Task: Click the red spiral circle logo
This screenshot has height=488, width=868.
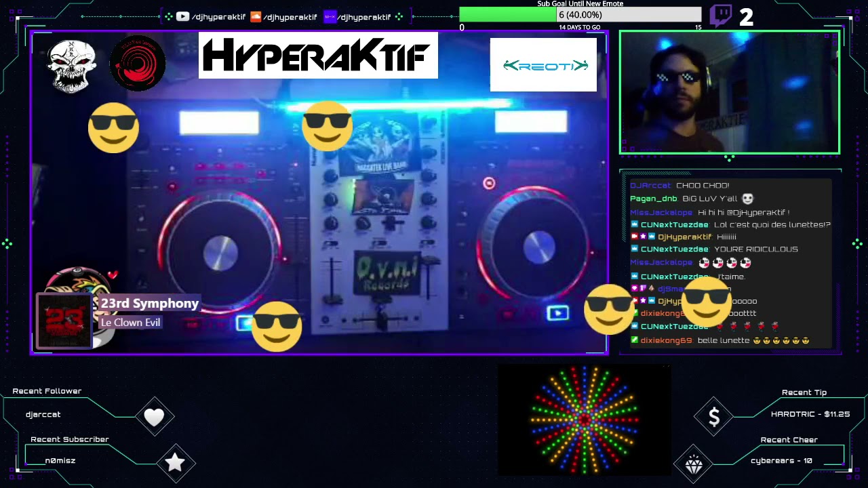Action: (x=138, y=63)
